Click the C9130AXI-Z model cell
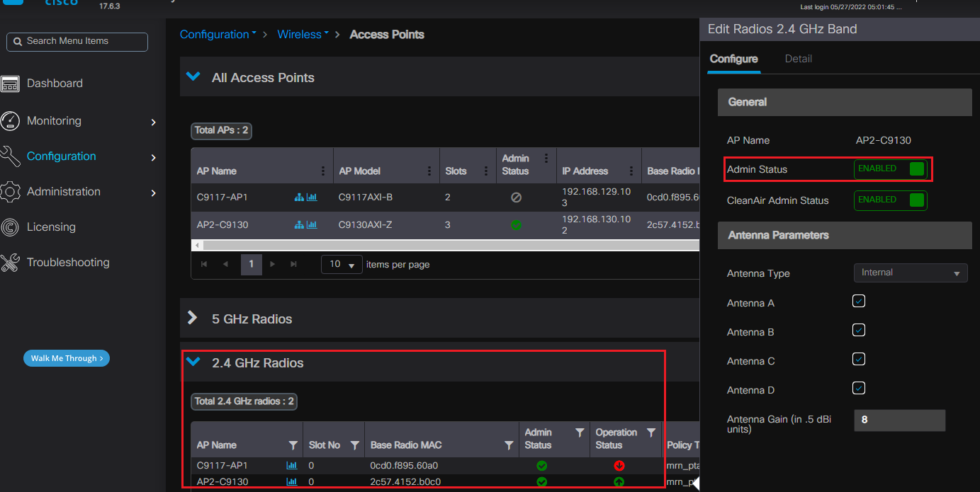Image resolution: width=980 pixels, height=492 pixels. point(366,225)
